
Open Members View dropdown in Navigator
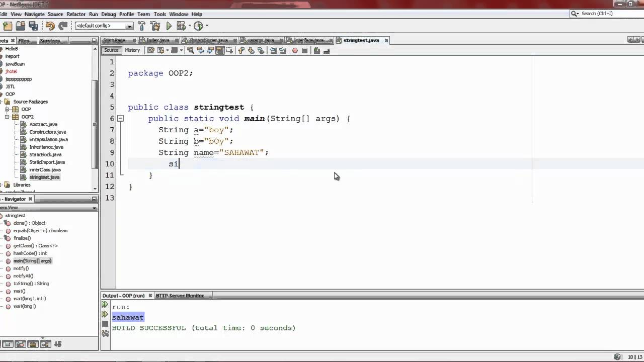[94, 208]
